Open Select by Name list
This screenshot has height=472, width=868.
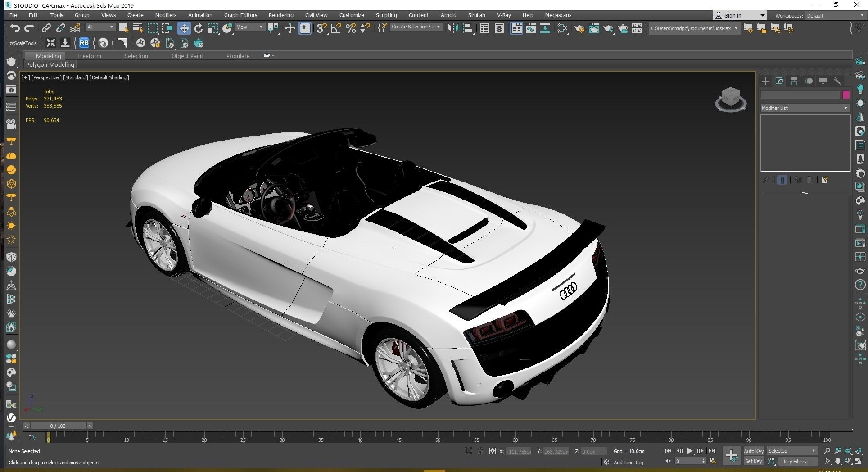tap(138, 28)
